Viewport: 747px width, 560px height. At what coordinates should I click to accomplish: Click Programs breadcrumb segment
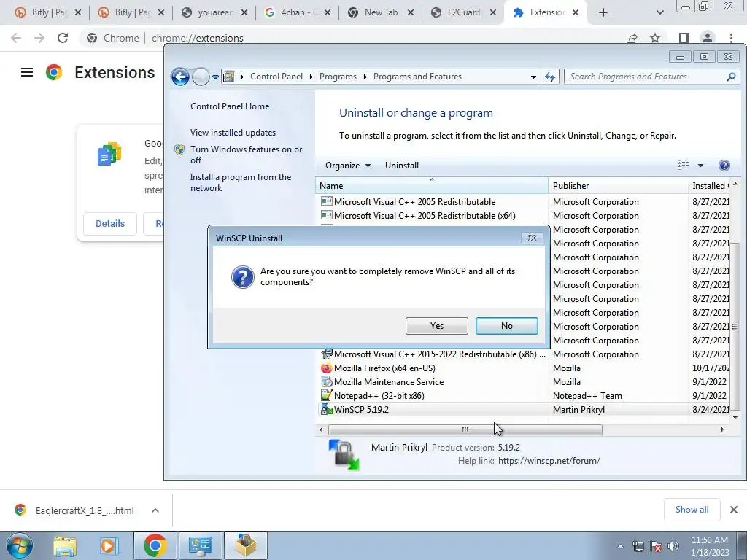tap(338, 77)
